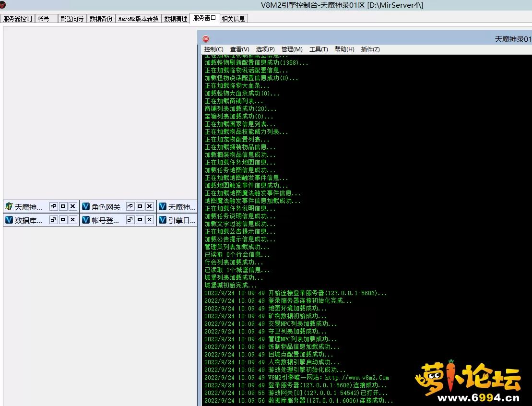Close the 角色网关 window
The height and width of the screenshot is (406, 532).
click(149, 206)
